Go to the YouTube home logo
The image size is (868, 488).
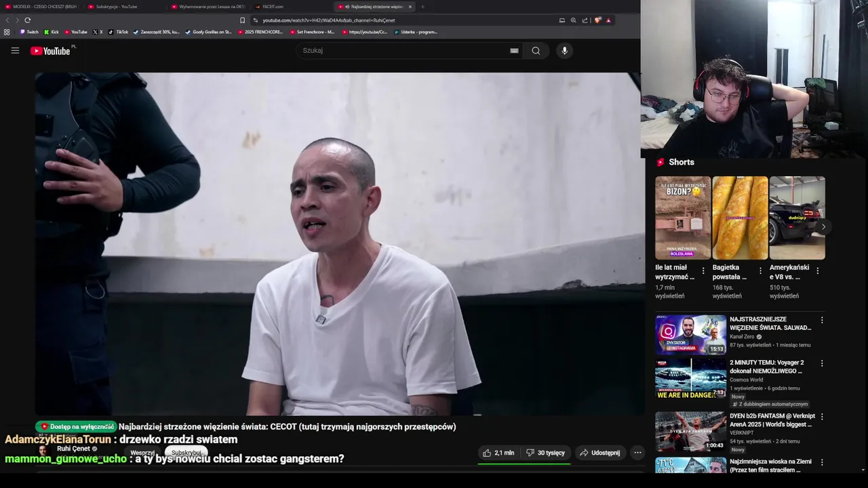(51, 51)
